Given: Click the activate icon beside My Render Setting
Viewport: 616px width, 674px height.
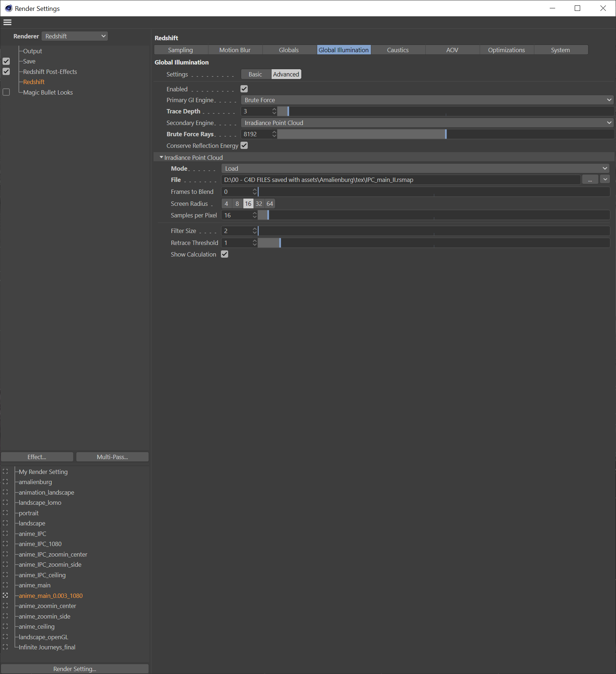Looking at the screenshot, I should (5, 471).
